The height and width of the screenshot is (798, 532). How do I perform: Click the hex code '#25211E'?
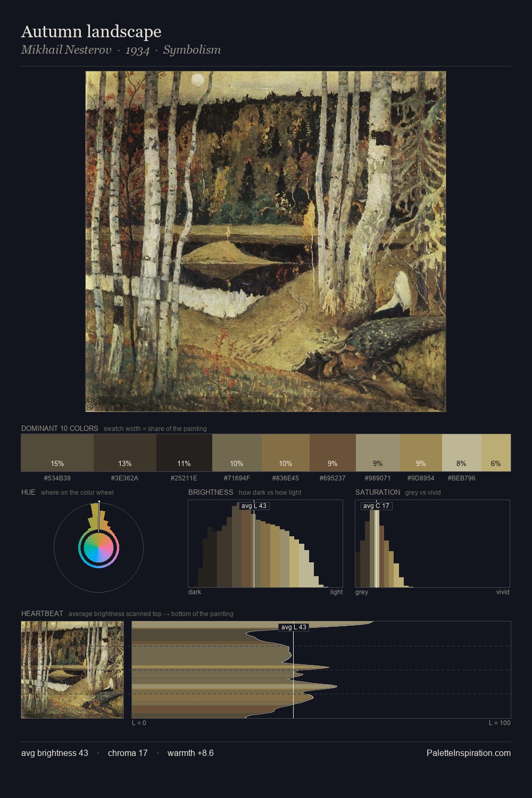click(184, 478)
